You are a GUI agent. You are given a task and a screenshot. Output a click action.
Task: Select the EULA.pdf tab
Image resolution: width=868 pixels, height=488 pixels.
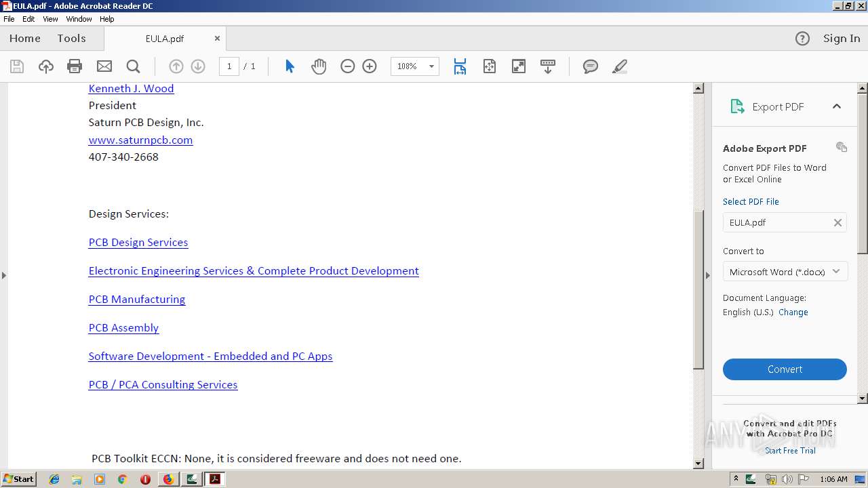[165, 39]
